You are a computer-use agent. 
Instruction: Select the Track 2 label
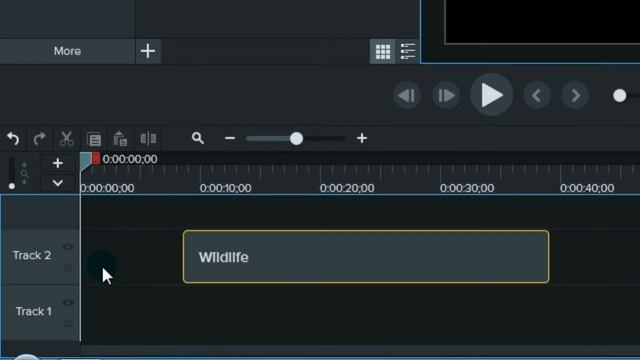click(32, 256)
